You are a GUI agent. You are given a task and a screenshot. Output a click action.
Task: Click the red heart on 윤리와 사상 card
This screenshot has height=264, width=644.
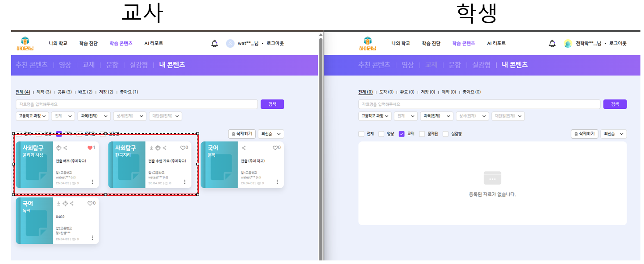[90, 148]
